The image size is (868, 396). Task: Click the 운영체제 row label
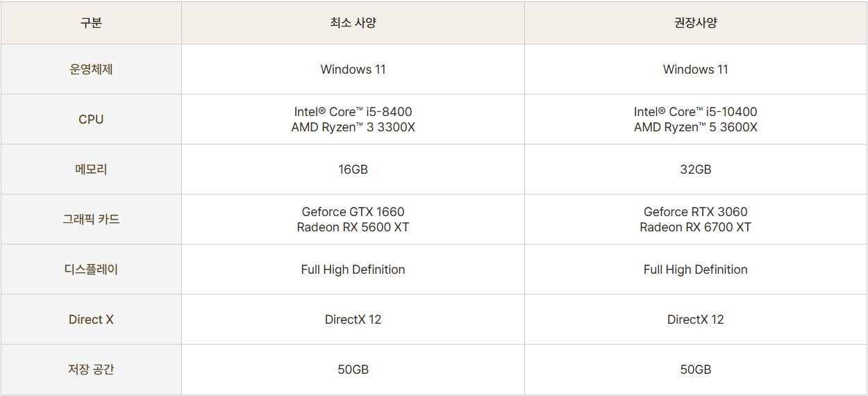coord(91,69)
